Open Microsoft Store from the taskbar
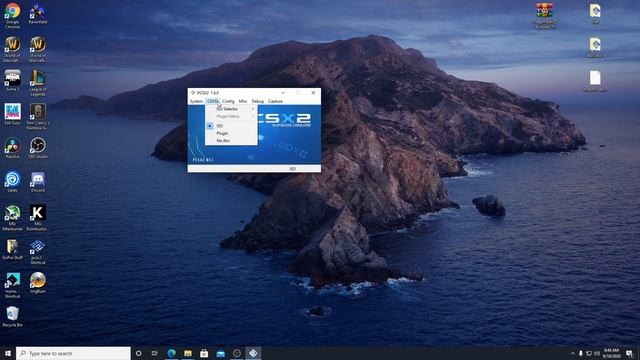Viewport: 640px width, 360px height. click(x=204, y=353)
